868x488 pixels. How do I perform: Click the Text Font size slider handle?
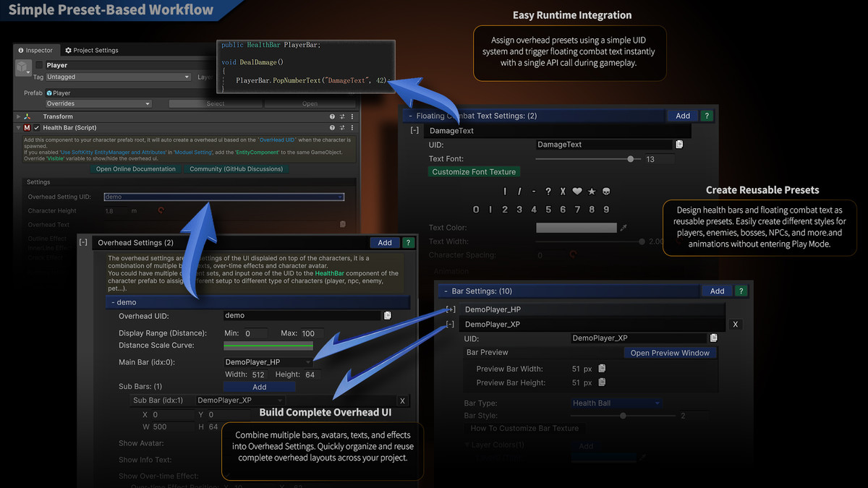(x=631, y=158)
